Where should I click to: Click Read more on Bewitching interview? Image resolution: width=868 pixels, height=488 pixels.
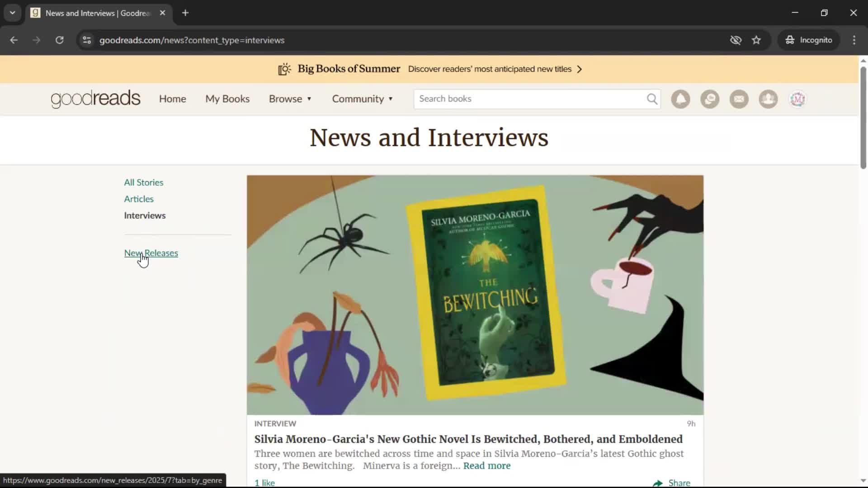pos(487,466)
